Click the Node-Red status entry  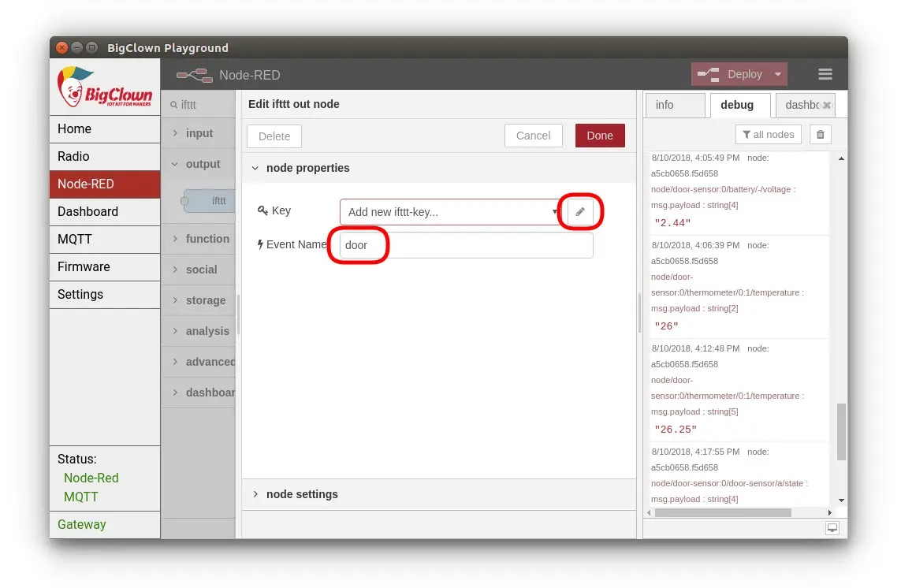[91, 478]
